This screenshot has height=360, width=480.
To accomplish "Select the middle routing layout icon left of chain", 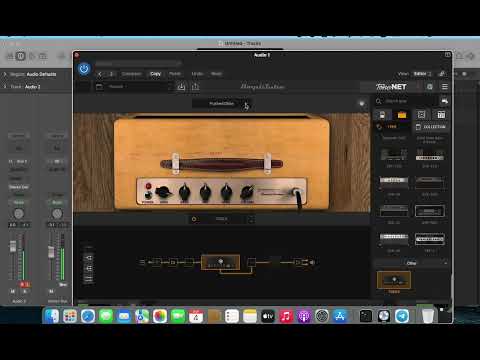I will [88, 268].
